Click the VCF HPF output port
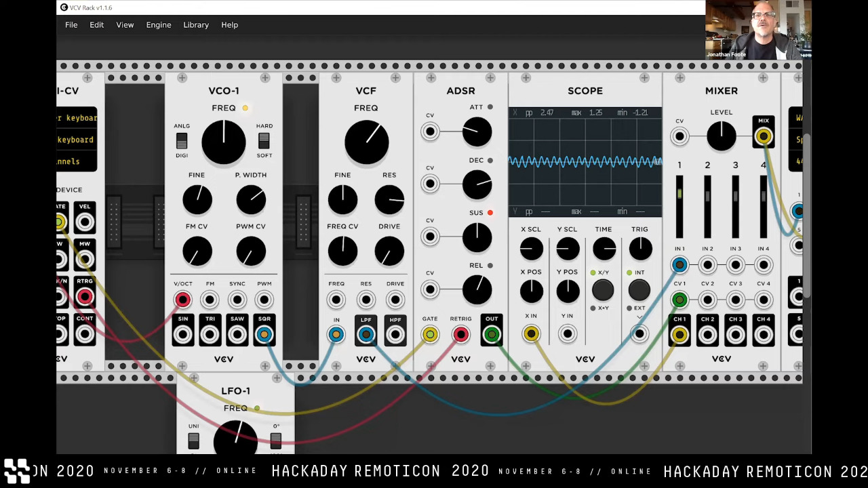 (x=395, y=334)
